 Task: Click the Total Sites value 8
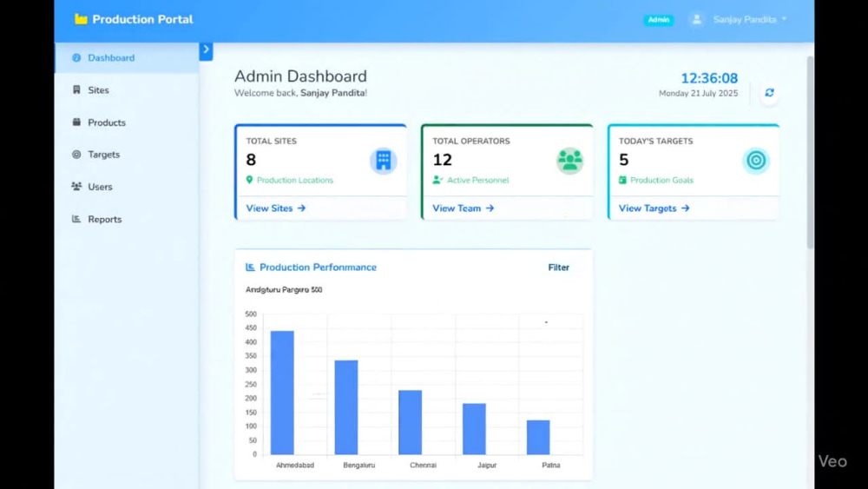point(251,160)
